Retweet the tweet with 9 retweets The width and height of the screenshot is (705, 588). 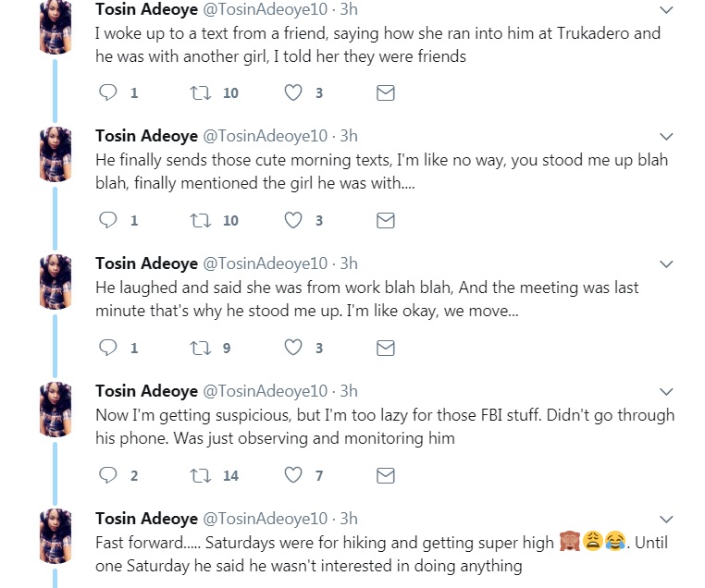199,348
